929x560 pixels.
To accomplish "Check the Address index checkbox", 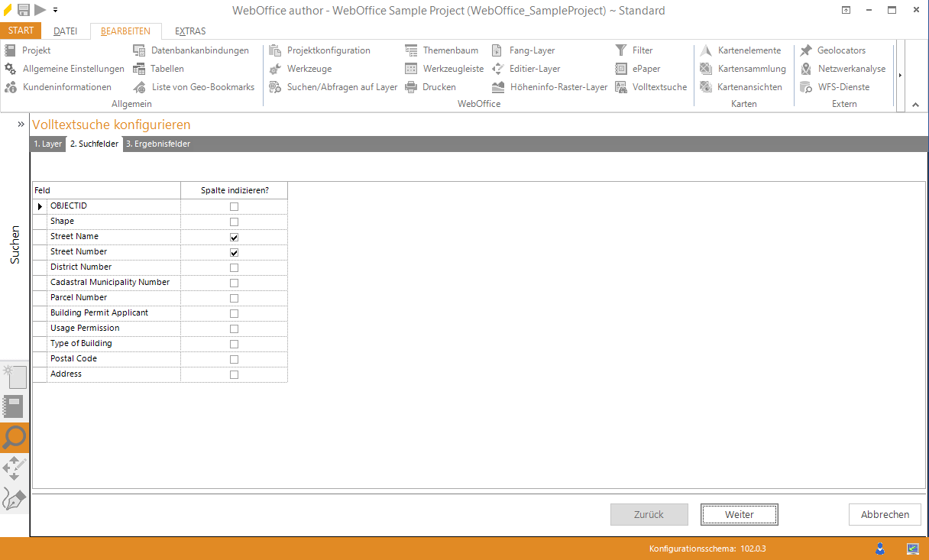I will click(x=234, y=374).
